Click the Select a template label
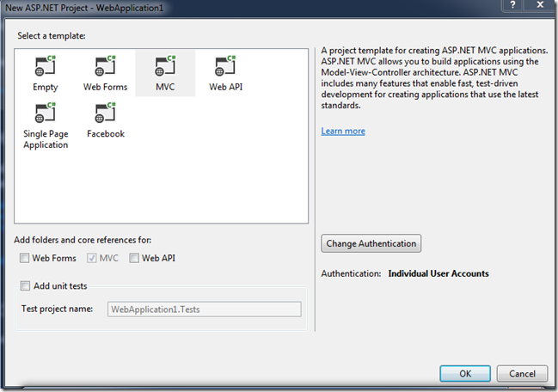The width and height of the screenshot is (558, 392). point(52,35)
